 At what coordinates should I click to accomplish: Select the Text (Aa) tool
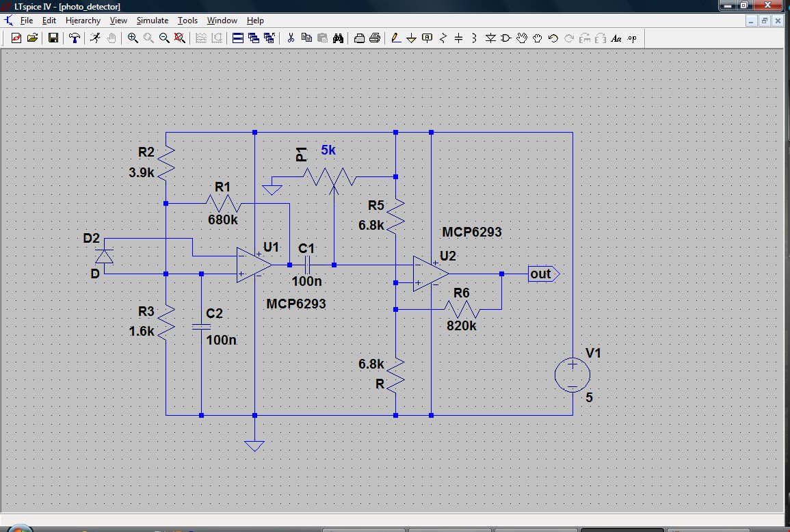point(616,38)
